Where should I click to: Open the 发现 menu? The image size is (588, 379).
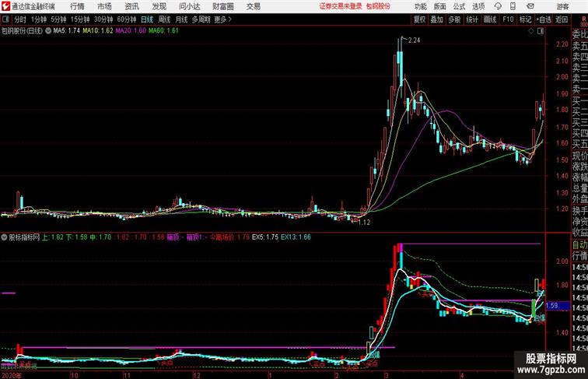point(159,6)
